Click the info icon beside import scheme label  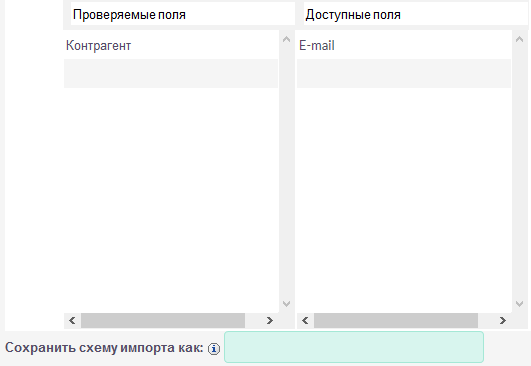pos(214,349)
